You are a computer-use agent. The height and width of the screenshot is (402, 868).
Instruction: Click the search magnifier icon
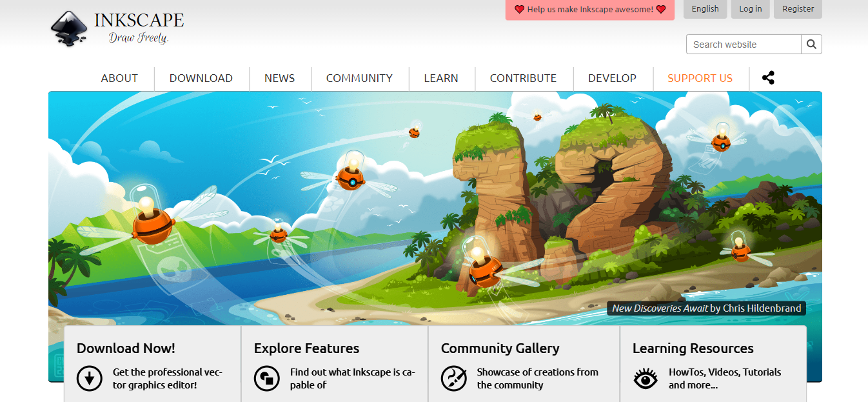click(x=811, y=44)
